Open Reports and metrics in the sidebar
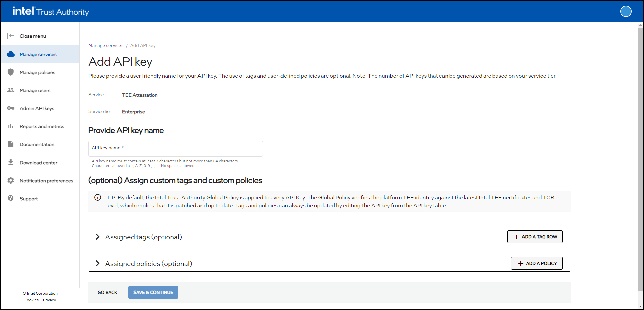Viewport: 644px width, 310px height. click(x=40, y=126)
